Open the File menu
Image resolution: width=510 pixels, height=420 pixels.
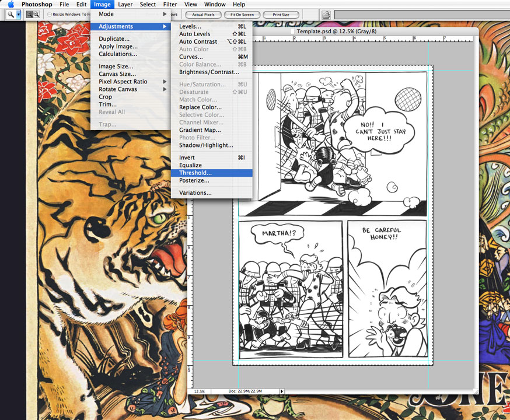(x=64, y=4)
